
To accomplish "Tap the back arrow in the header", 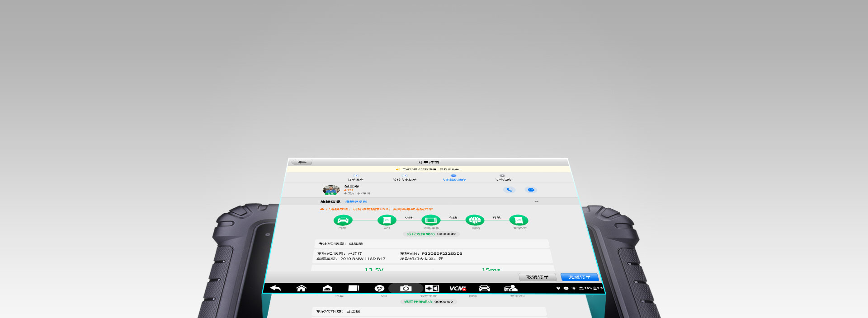I will point(302,162).
